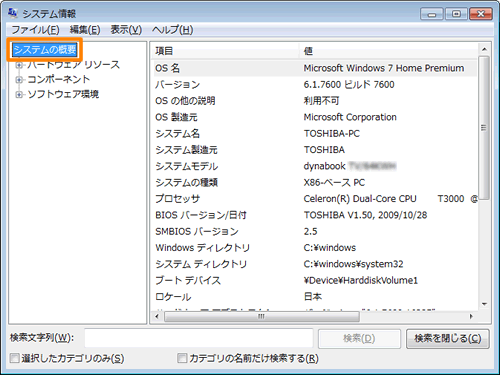Open the 編集(E) menu
Image resolution: width=500 pixels, height=375 pixels.
click(85, 30)
